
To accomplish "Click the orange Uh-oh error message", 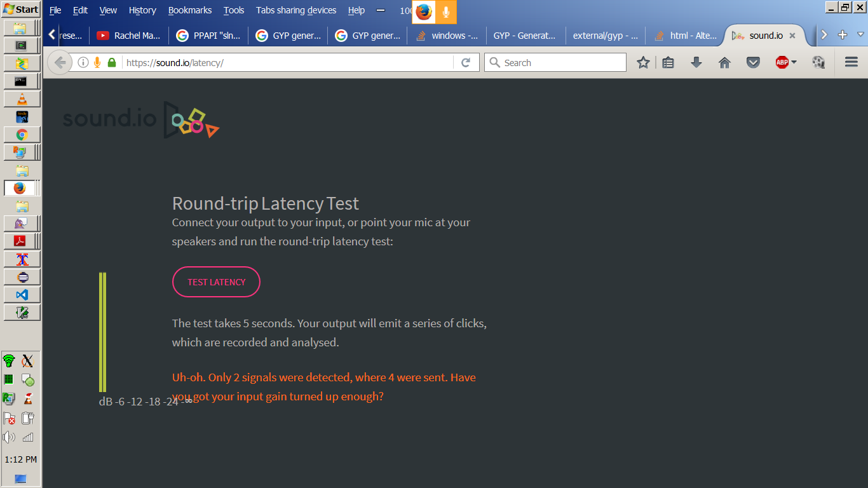I will [324, 386].
